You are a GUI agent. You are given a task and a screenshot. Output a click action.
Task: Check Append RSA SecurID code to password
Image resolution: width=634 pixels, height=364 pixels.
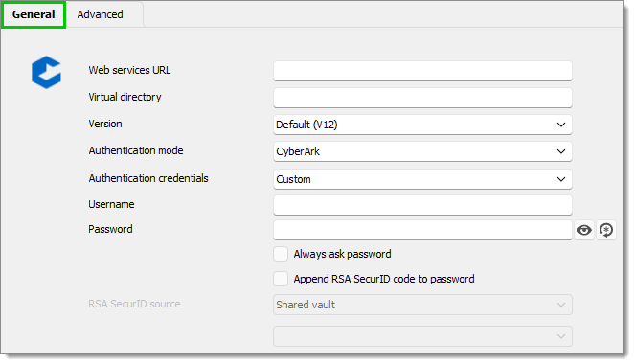click(281, 279)
